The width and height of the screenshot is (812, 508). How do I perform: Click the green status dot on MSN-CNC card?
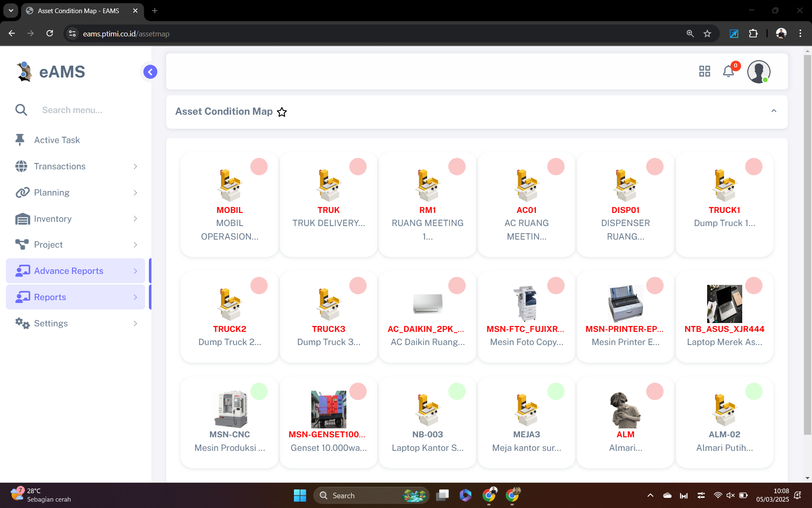[259, 391]
